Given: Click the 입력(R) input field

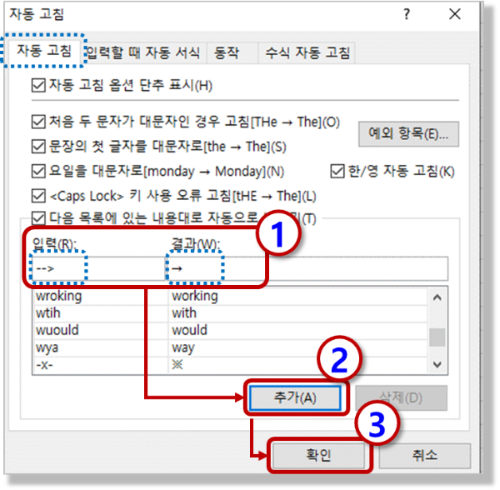Looking at the screenshot, I should (x=99, y=268).
